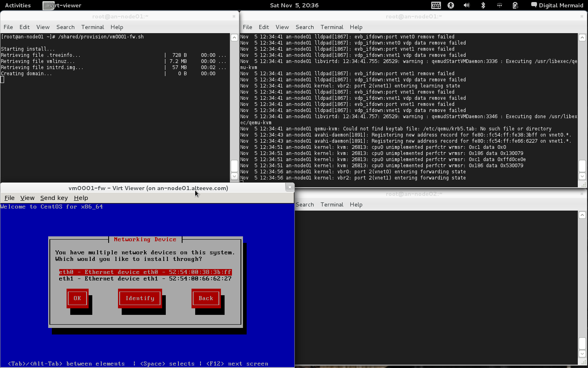Click scroll-down arrow in an-node02 terminal
The width and height of the screenshot is (588, 368).
582,354
